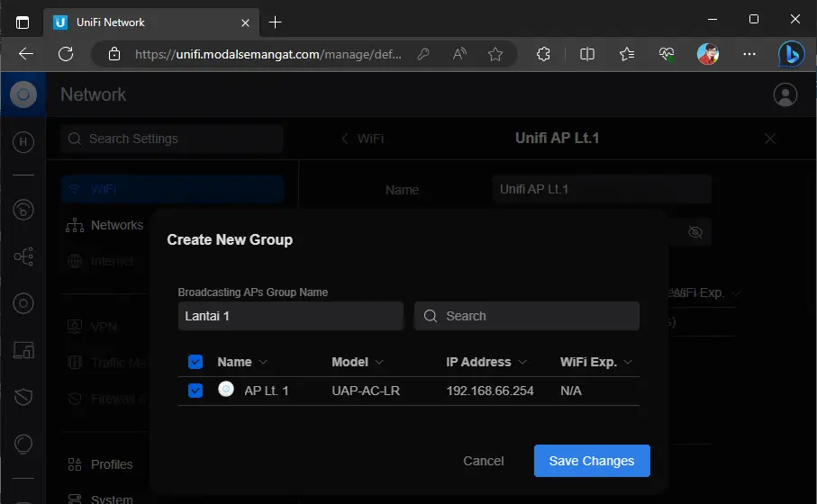Toggle the select-all APs checkbox
The width and height of the screenshot is (817, 504).
[x=195, y=362]
